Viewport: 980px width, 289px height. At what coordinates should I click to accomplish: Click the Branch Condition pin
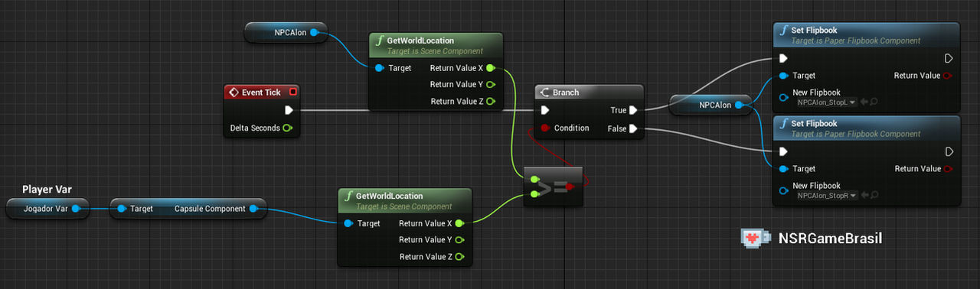[545, 128]
